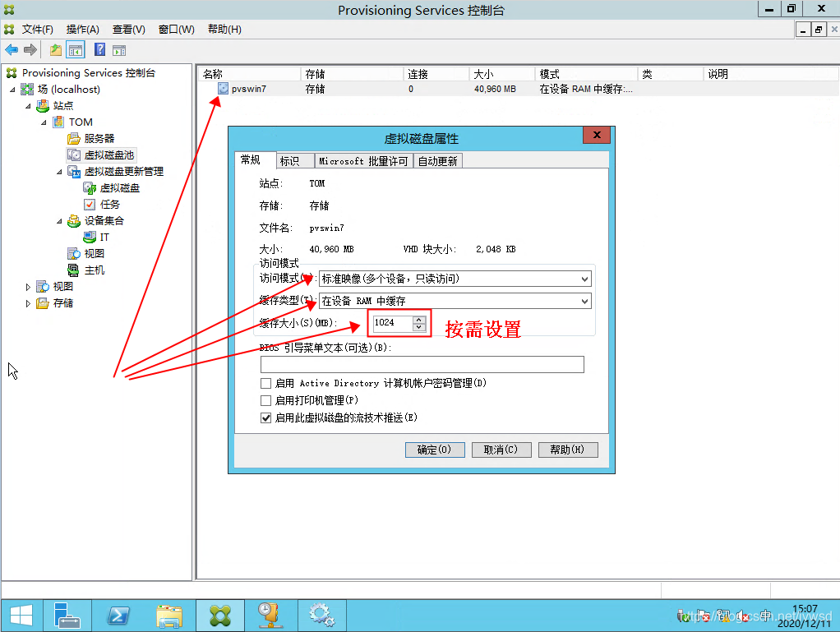Click the pvswin7 vDisk icon in the list
The height and width of the screenshot is (632, 840).
223,89
